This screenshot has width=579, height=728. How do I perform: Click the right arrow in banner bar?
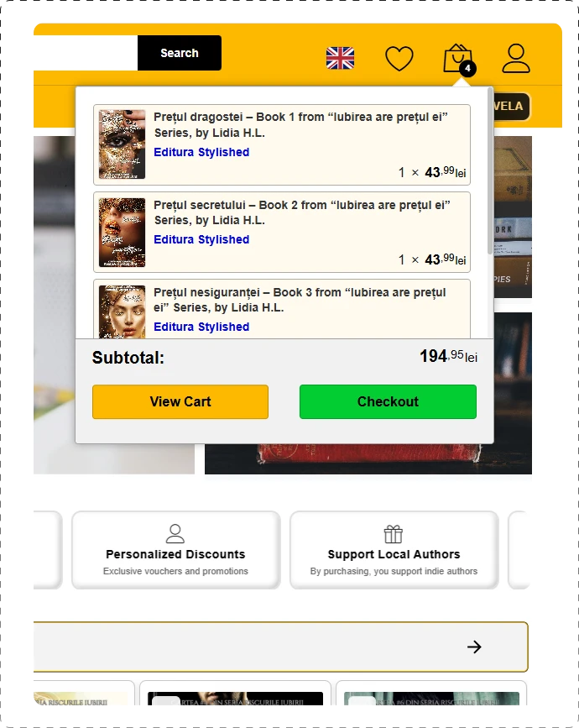(x=474, y=647)
